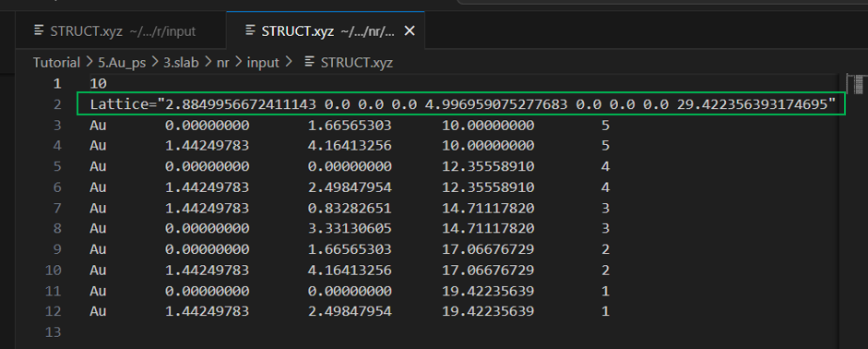This screenshot has height=349, width=868.
Task: Click the file icon in the breadcrumb
Action: [310, 63]
